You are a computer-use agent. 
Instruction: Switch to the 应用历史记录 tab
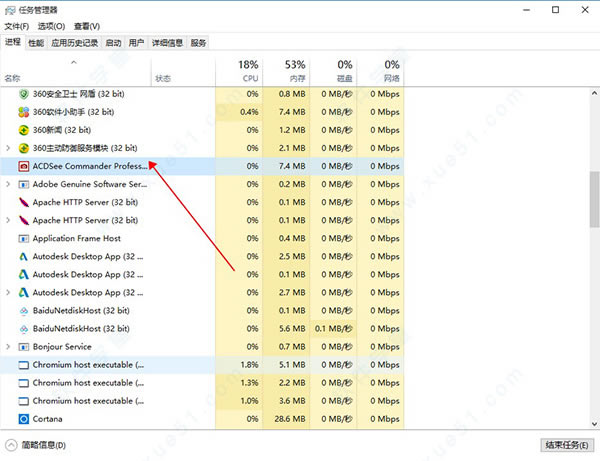(x=75, y=43)
